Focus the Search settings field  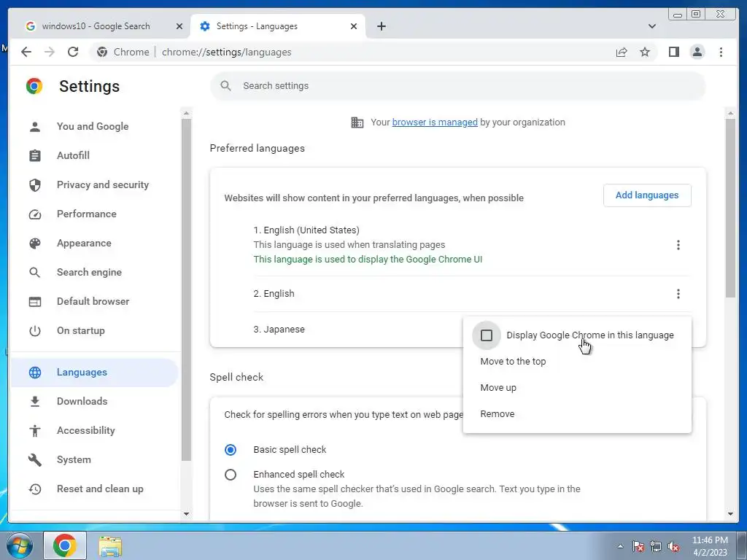point(458,86)
